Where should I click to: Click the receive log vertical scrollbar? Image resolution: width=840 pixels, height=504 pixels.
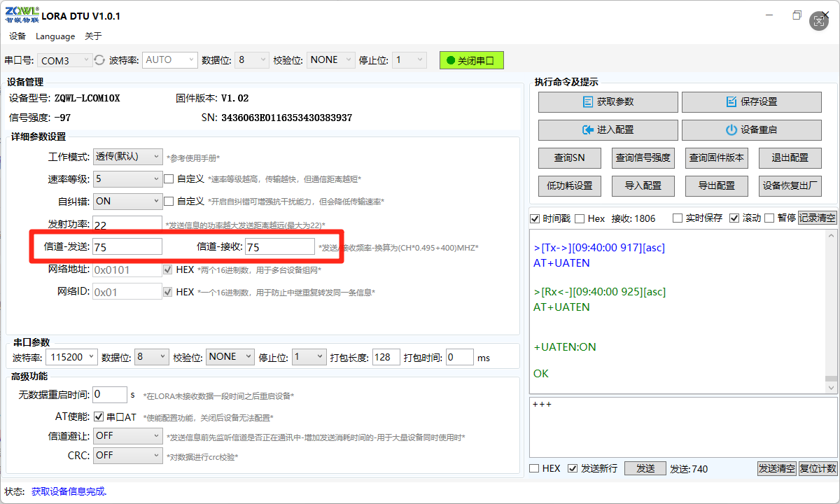(x=830, y=308)
